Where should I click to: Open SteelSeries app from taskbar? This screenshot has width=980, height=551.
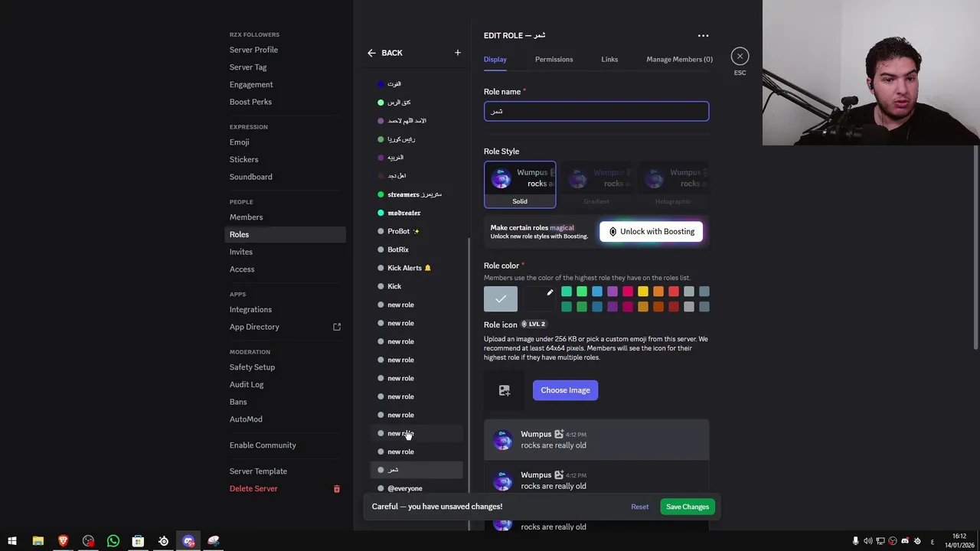click(x=163, y=541)
